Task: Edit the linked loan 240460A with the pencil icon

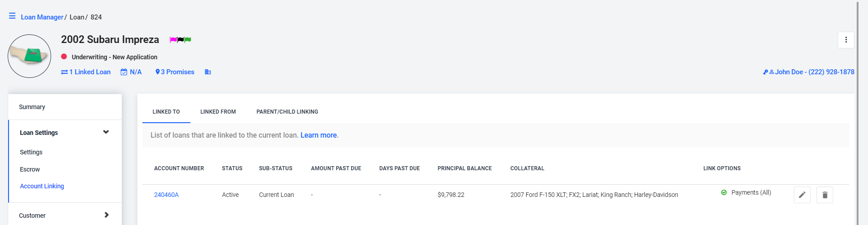Action: pyautogui.click(x=802, y=195)
